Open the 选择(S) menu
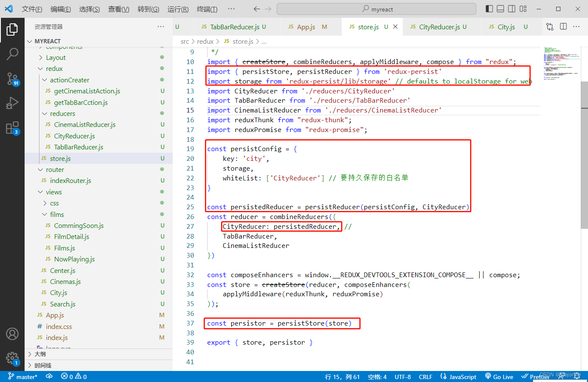Viewport: 588px width, 382px height. click(x=90, y=9)
